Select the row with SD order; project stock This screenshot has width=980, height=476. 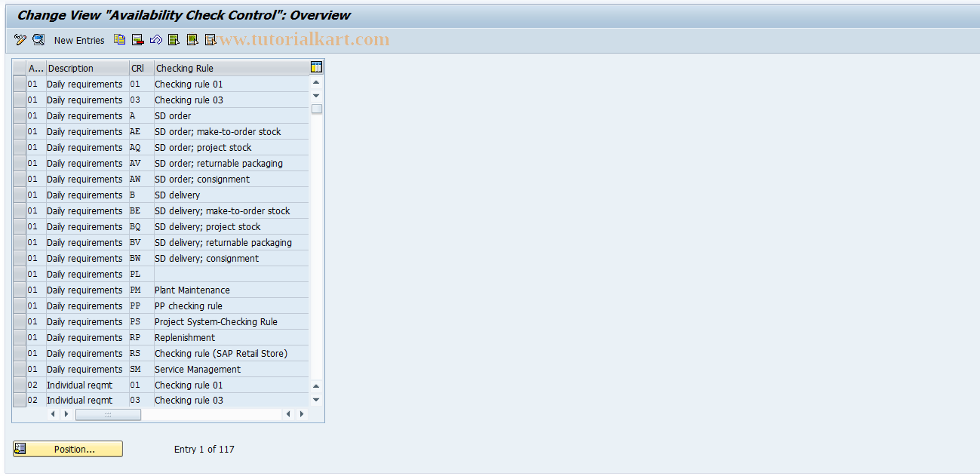pyautogui.click(x=20, y=147)
